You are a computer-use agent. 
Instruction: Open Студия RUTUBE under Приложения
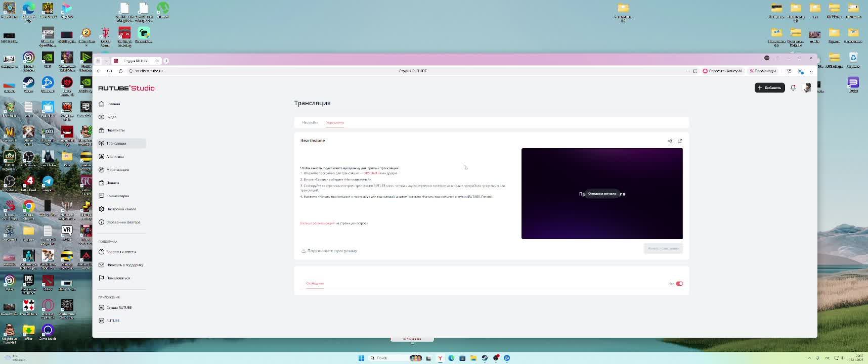coord(121,307)
